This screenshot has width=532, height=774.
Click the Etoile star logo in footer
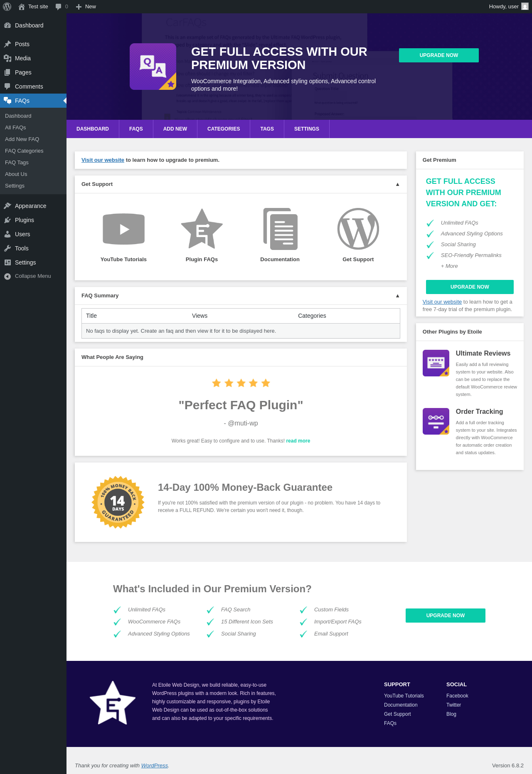click(113, 703)
